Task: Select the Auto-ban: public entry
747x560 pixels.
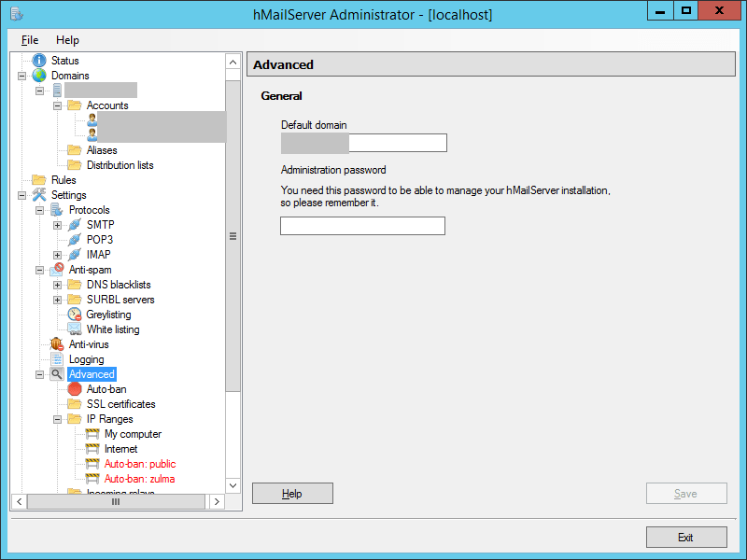Action: pyautogui.click(x=140, y=464)
